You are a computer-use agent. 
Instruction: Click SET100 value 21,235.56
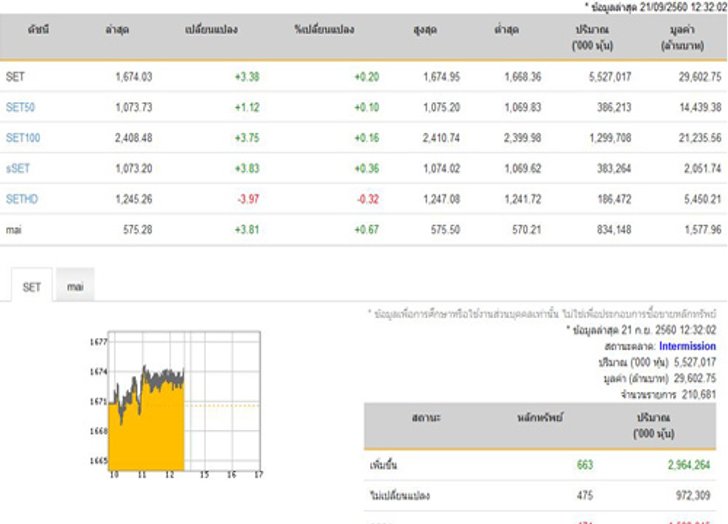click(700, 138)
